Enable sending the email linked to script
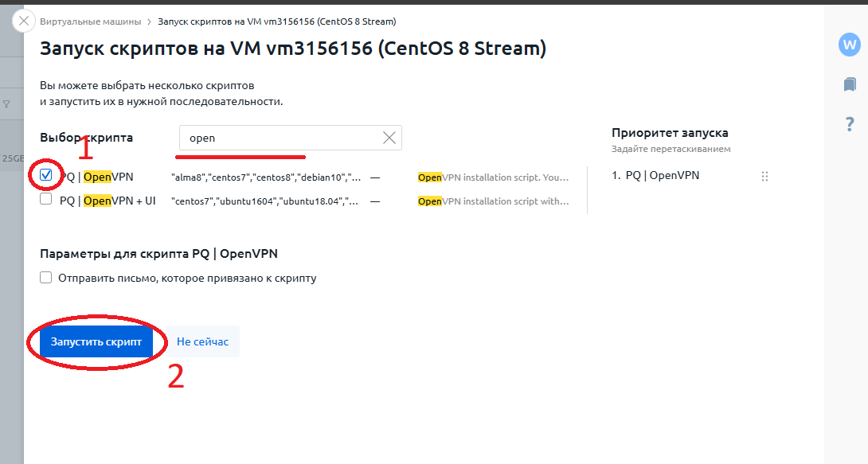 pos(46,278)
